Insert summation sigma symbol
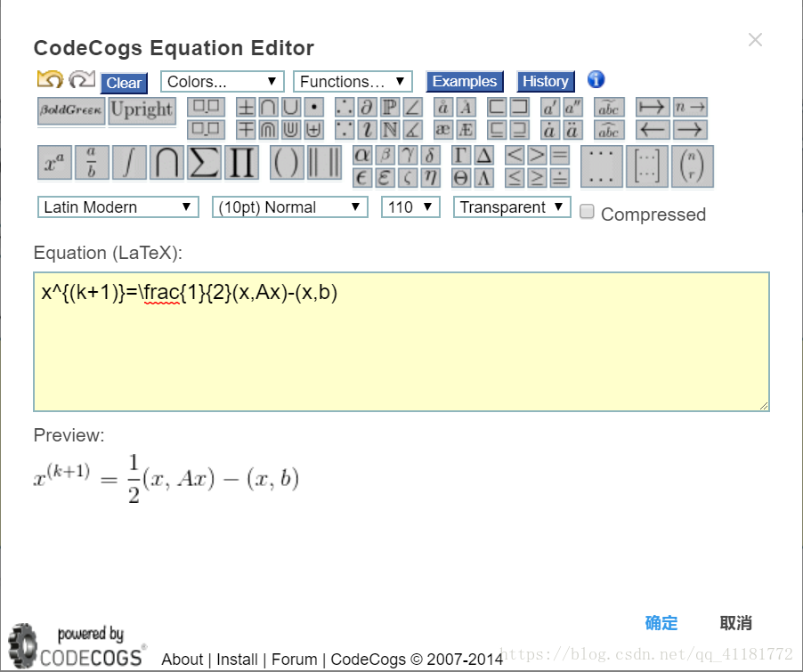The image size is (803, 672). (x=205, y=163)
